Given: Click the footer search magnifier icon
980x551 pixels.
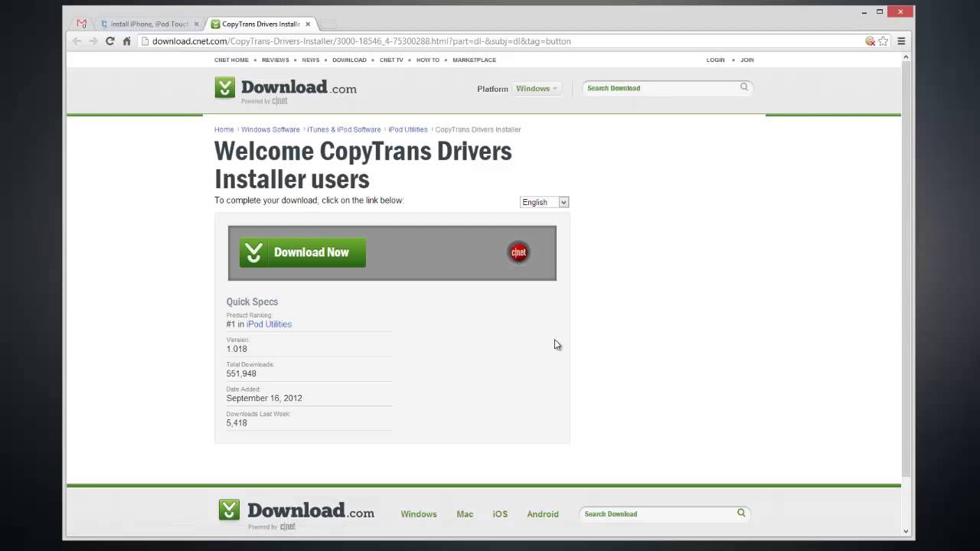Looking at the screenshot, I should pyautogui.click(x=741, y=513).
